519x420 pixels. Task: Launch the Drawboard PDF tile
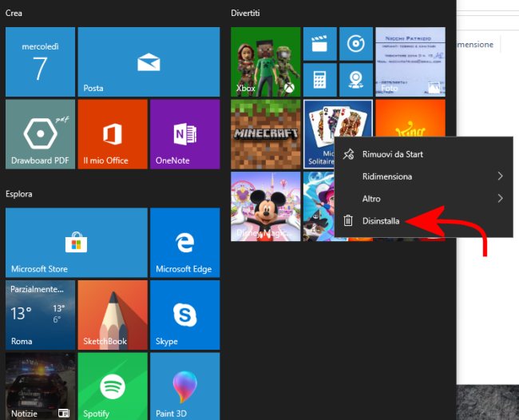(40, 134)
